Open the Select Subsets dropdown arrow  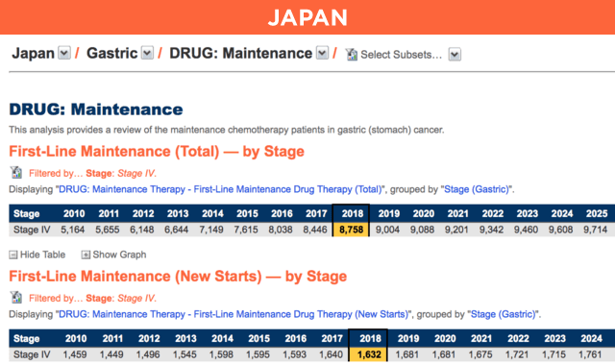point(455,54)
